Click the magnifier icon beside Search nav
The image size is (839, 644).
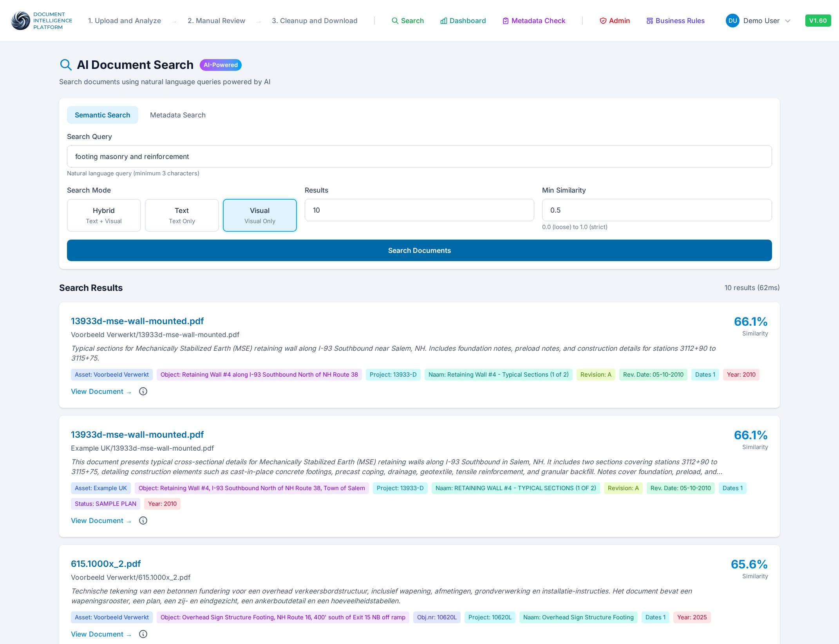coord(395,21)
